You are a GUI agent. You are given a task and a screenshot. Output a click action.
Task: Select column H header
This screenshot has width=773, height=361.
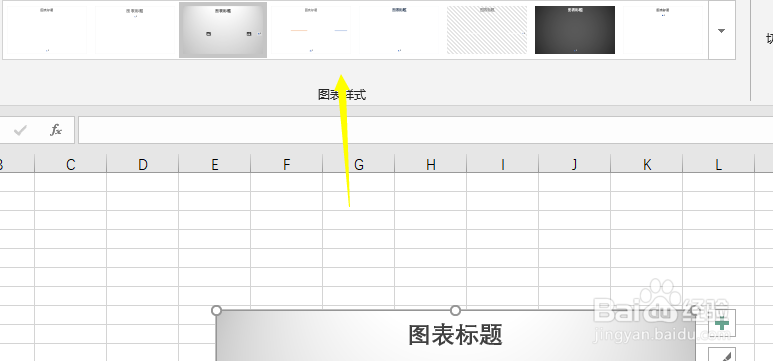(430, 164)
